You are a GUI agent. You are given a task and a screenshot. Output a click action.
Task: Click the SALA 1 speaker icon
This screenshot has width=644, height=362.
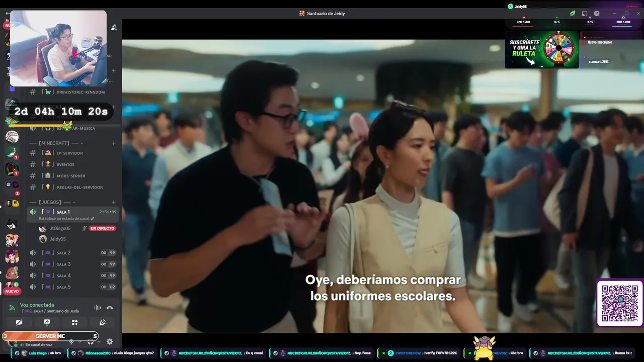(33, 212)
